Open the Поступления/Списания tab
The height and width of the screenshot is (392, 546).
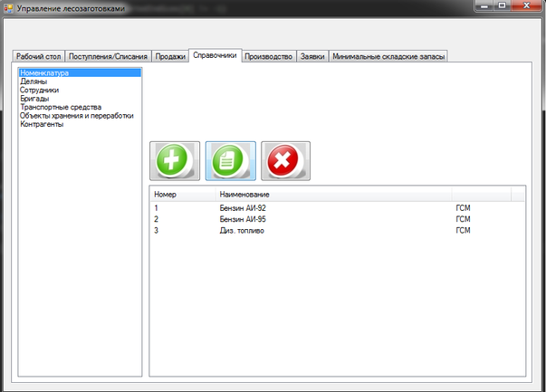point(108,56)
